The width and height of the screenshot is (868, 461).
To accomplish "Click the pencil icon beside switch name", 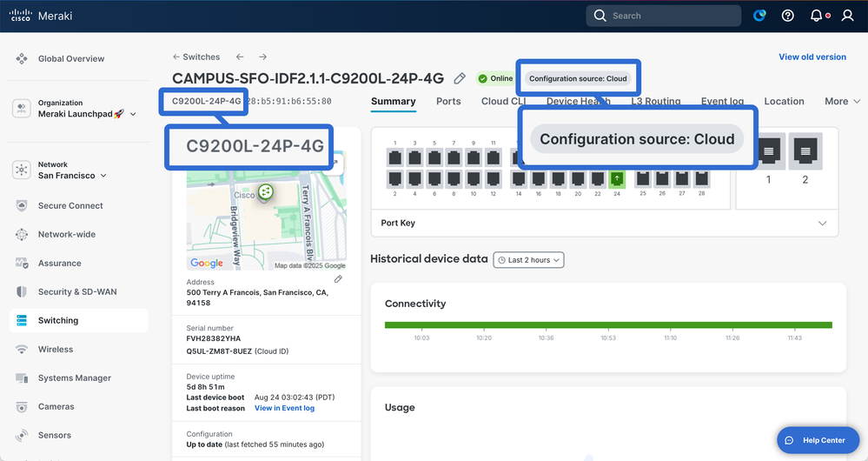I will click(460, 79).
